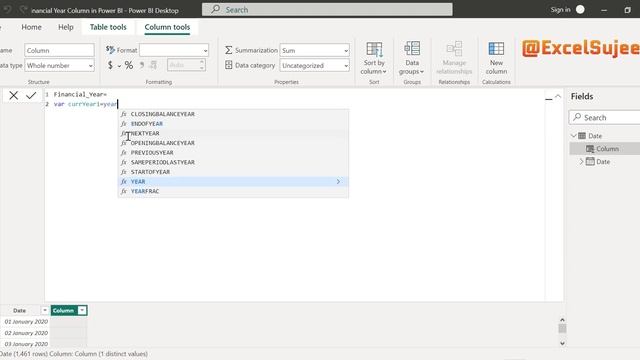640x360 pixels.
Task: Choose ENDOFYEAR from the suggestions
Action: click(x=233, y=124)
